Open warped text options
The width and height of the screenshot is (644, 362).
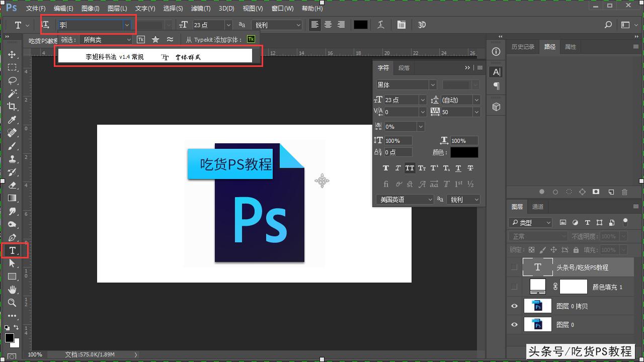point(381,25)
